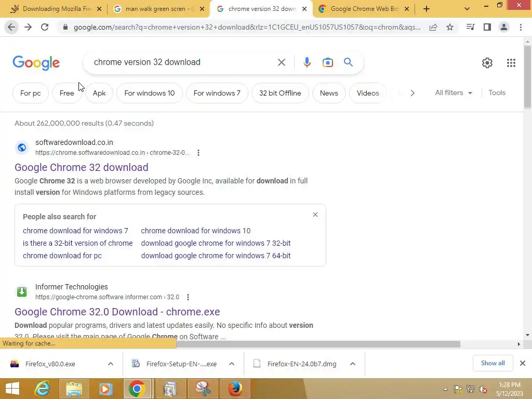This screenshot has width=532, height=399.
Task: Reload the current page
Action: pyautogui.click(x=45, y=27)
